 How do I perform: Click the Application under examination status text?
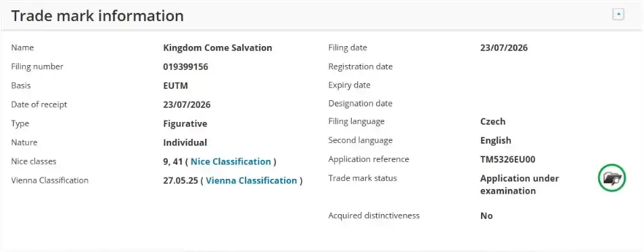(x=520, y=184)
